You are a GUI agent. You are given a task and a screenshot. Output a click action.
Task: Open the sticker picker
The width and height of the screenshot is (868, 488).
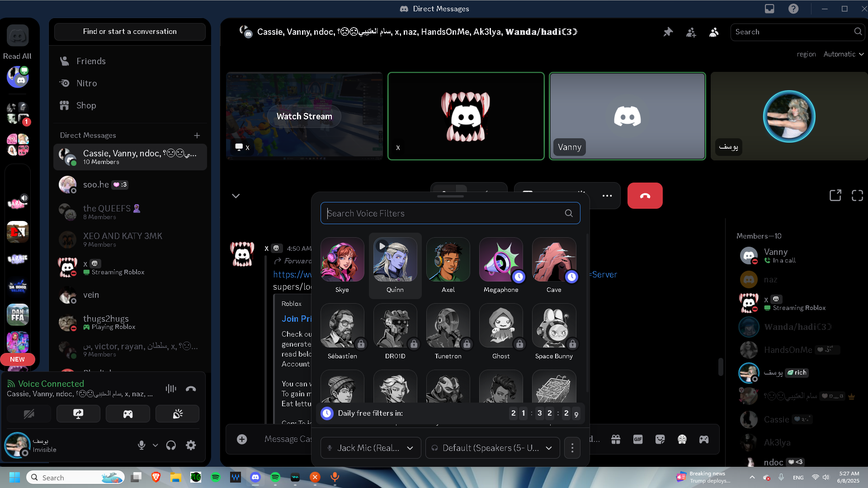[660, 439]
